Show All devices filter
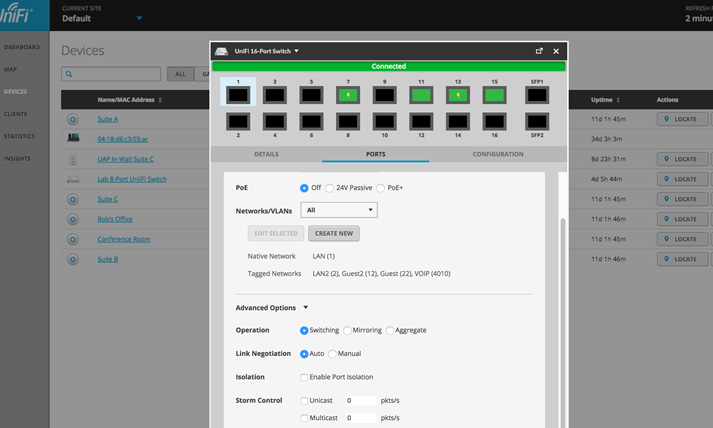The height and width of the screenshot is (428, 713). (181, 74)
